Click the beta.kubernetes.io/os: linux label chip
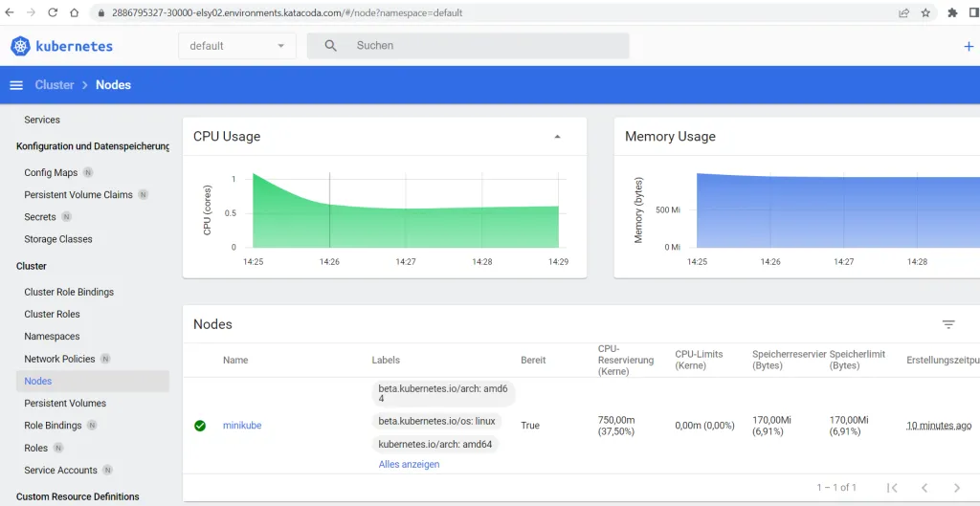The image size is (980, 506). click(x=436, y=421)
